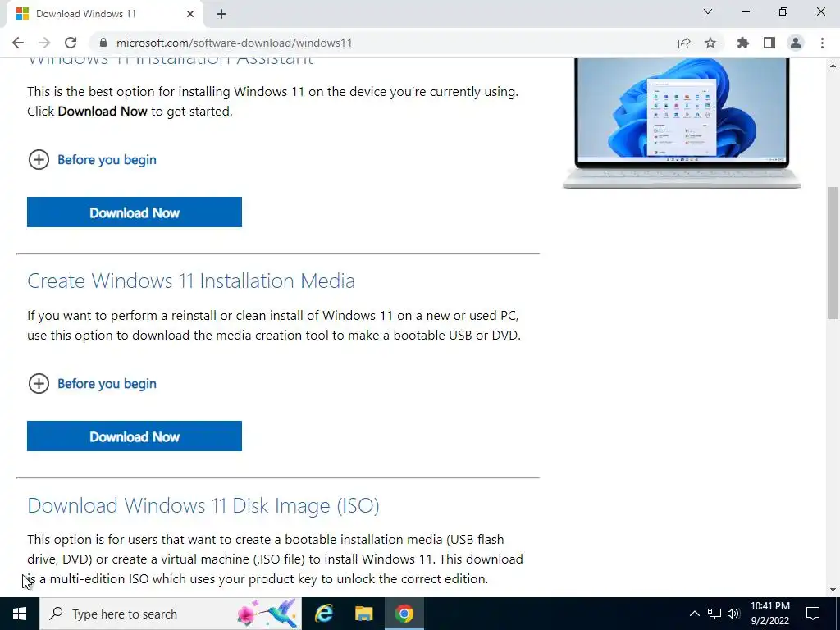Download Now for Create Installation Media
The width and height of the screenshot is (840, 630).
point(135,436)
